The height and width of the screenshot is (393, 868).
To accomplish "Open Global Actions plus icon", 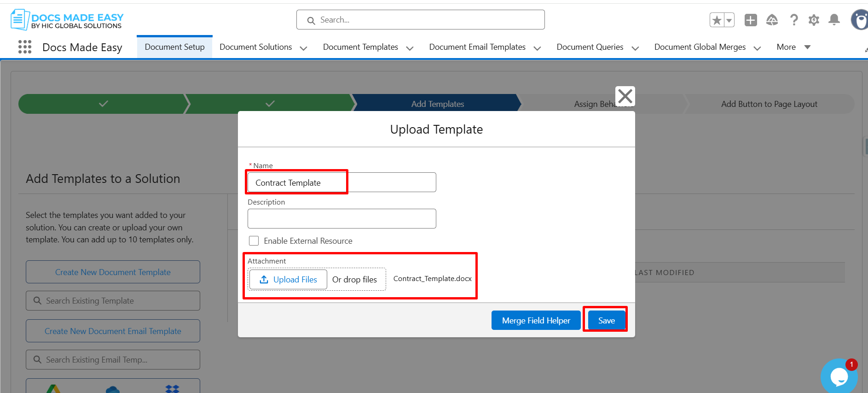I will (751, 20).
